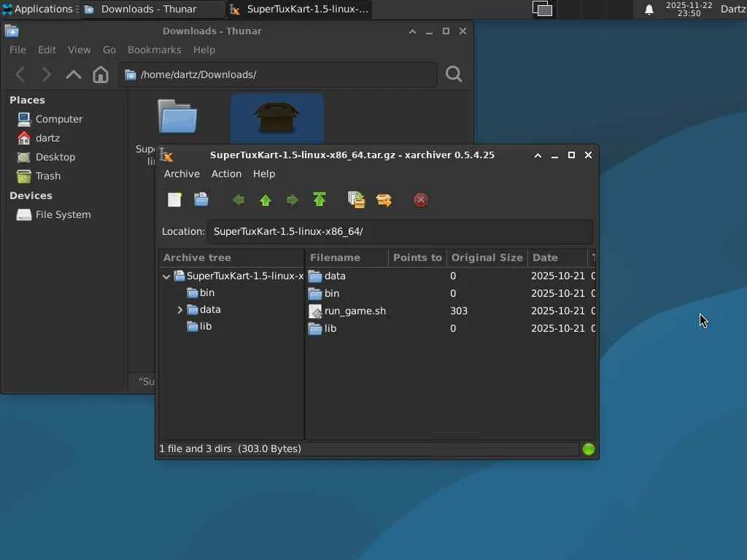Open Thunar's Help menu
Image resolution: width=747 pixels, height=560 pixels.
pyautogui.click(x=204, y=50)
